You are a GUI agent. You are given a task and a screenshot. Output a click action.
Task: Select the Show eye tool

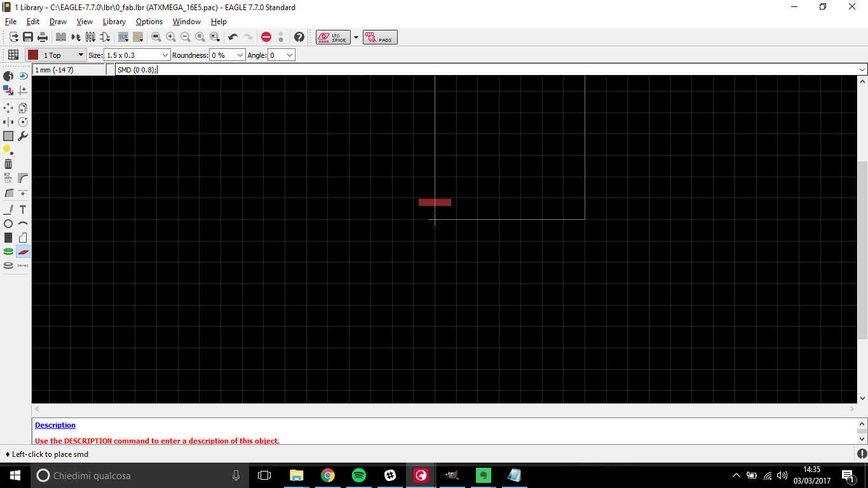23,76
